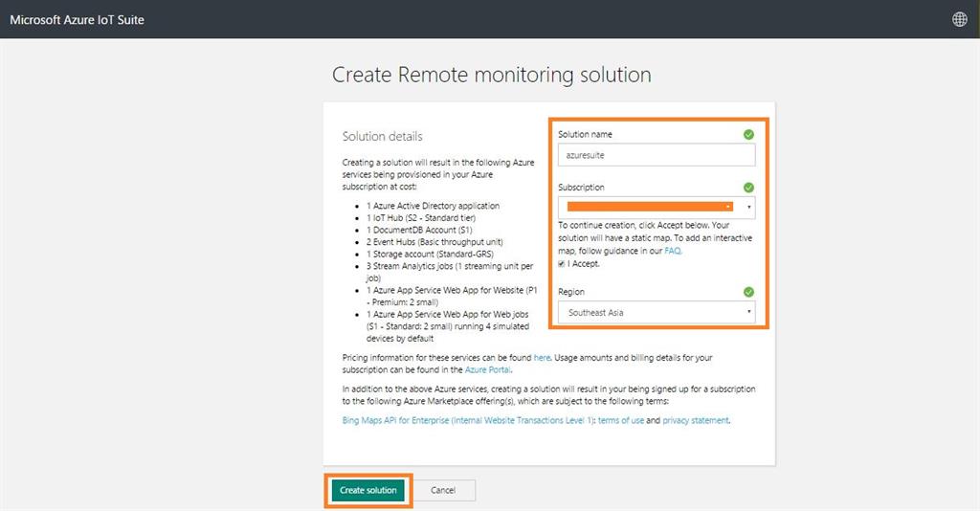
Task: Click '1 DocumentDB Account (S1)' list item
Action: (419, 230)
